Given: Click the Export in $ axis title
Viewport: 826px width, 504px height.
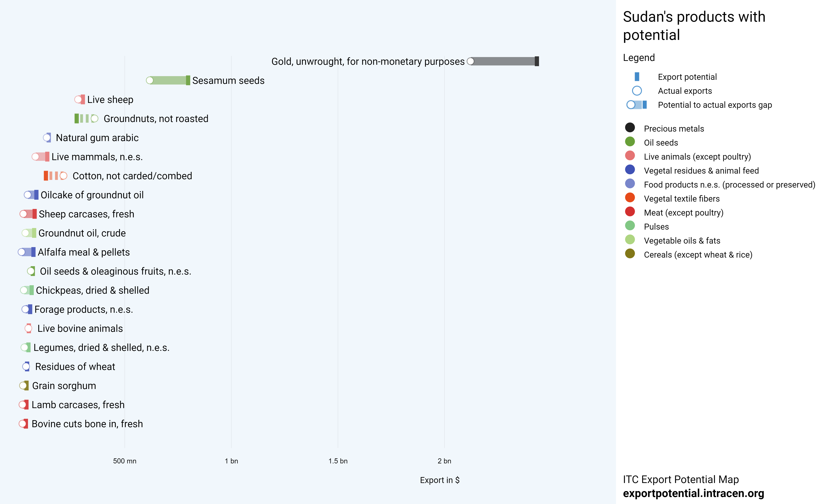Looking at the screenshot, I should [x=440, y=480].
